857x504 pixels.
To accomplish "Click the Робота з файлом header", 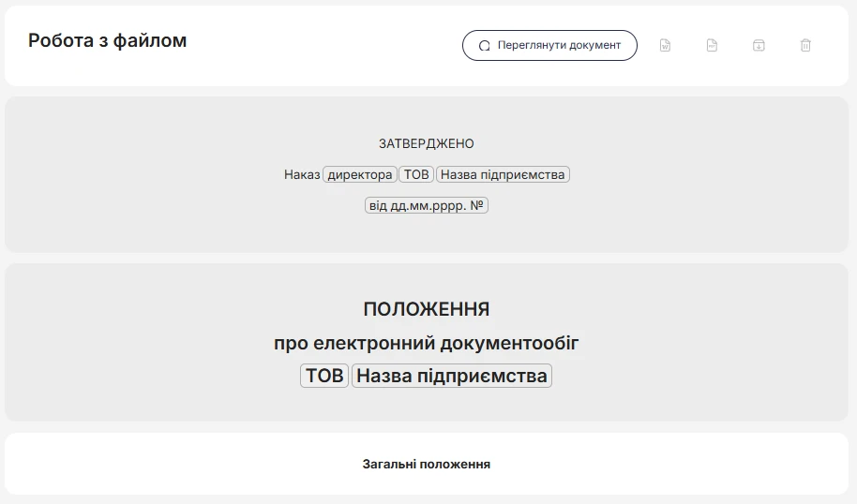I will pos(107,40).
